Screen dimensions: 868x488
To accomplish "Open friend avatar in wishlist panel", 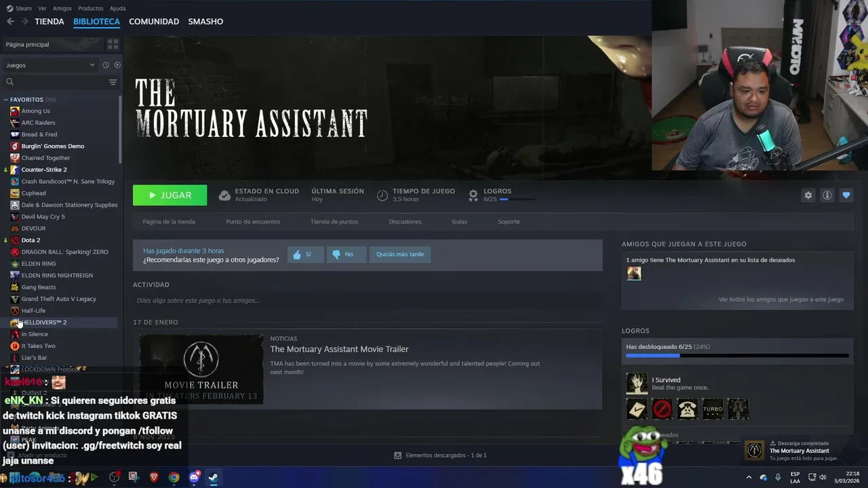I will (x=634, y=273).
